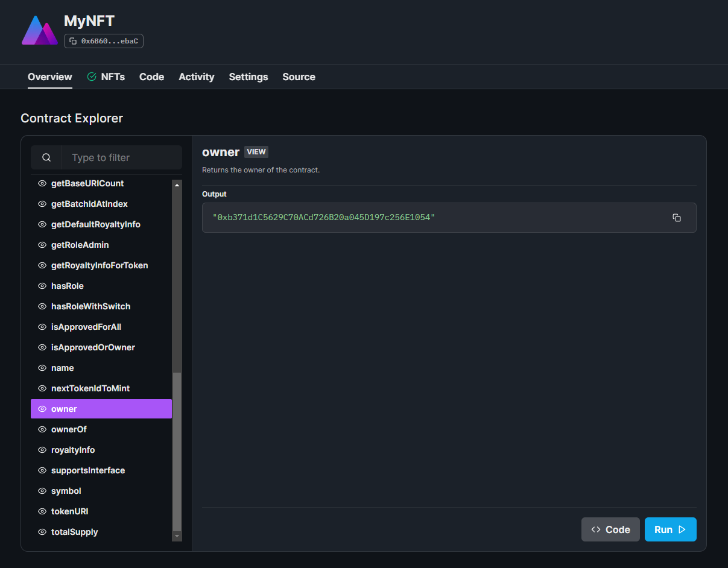Copy the owner output address

(x=676, y=218)
